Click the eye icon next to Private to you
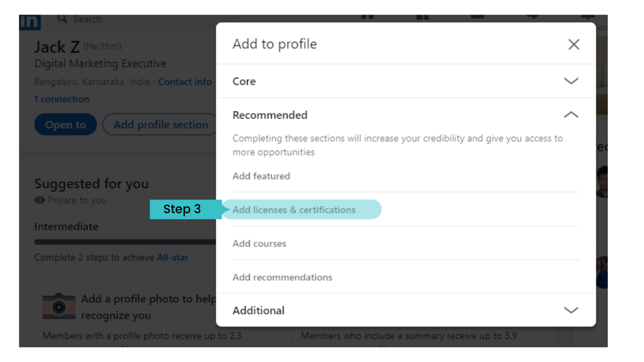644x362 pixels. [39, 200]
